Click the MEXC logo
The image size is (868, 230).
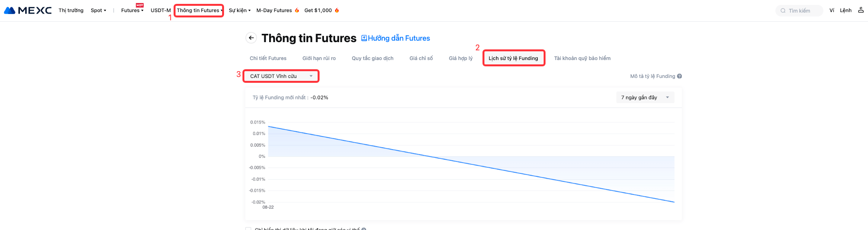pyautogui.click(x=28, y=10)
